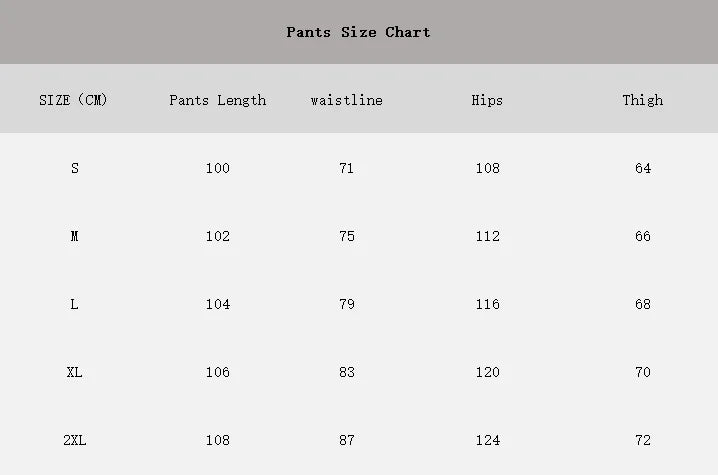718x475 pixels.
Task: Click the L size row label
Action: (x=74, y=304)
